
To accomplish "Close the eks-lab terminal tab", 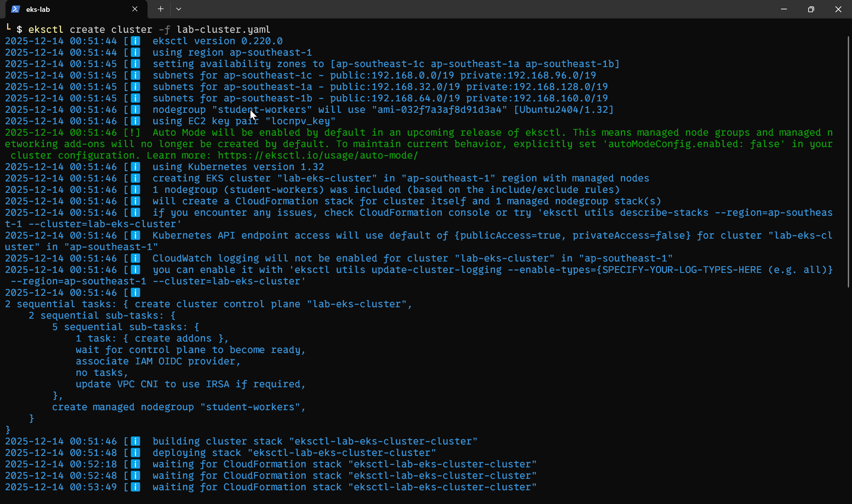I will (x=135, y=9).
